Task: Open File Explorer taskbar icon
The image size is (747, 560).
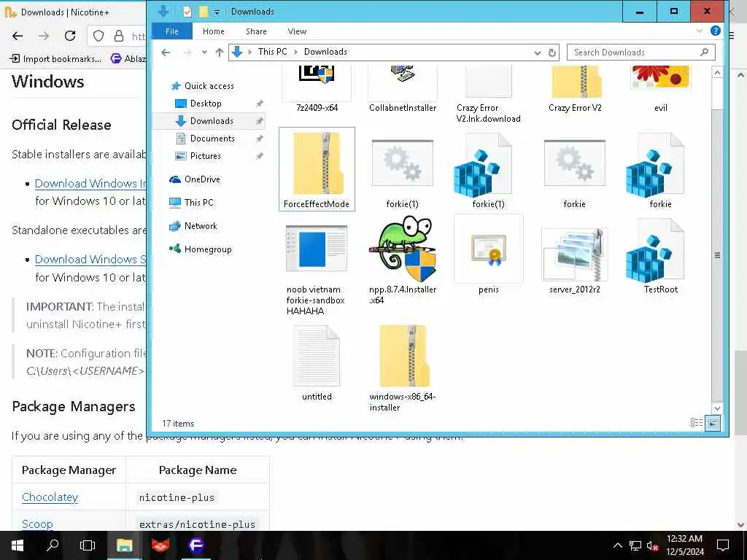Action: click(124, 545)
